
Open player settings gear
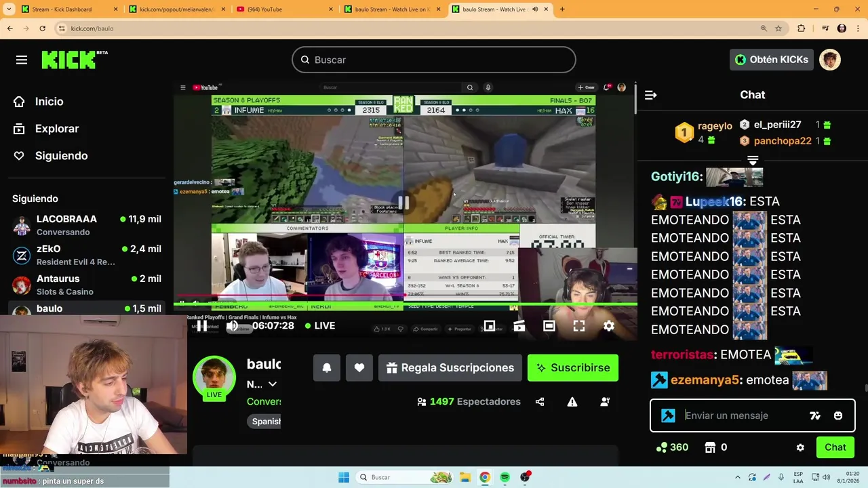click(609, 326)
